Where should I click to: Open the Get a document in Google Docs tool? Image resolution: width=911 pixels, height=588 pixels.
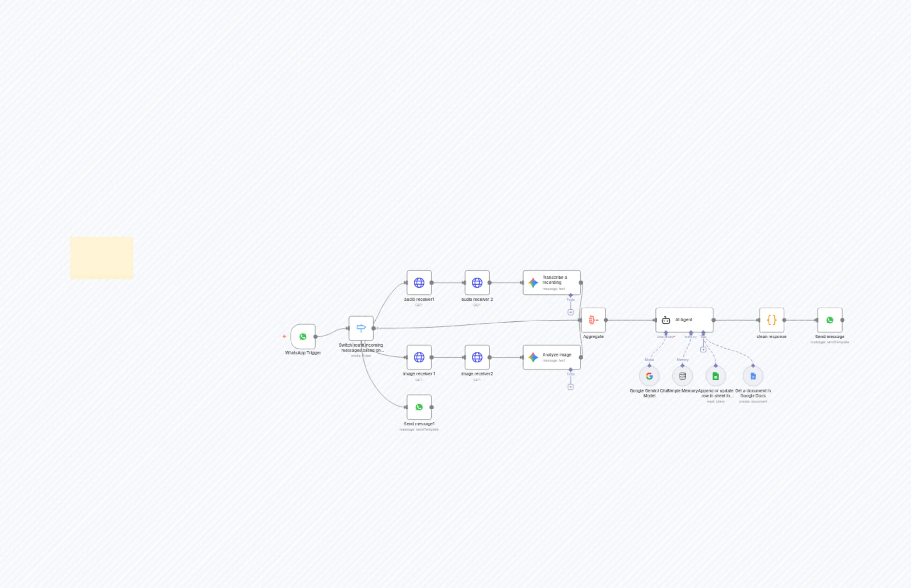point(753,376)
